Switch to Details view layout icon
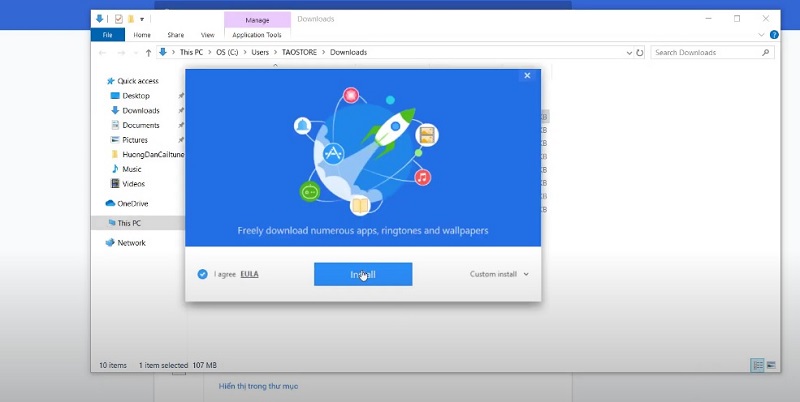This screenshot has height=402, width=800. [758, 365]
